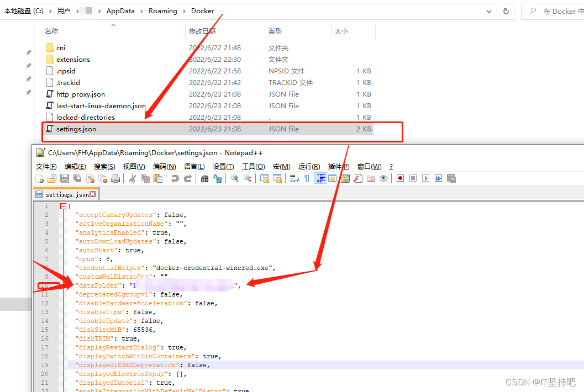Open the 运行(R) menu
The image size is (584, 392).
coord(309,167)
